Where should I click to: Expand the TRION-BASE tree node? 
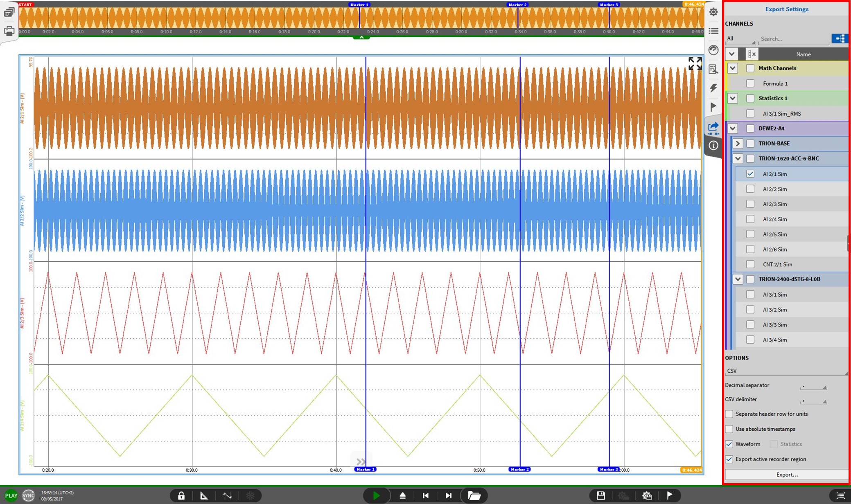(738, 144)
